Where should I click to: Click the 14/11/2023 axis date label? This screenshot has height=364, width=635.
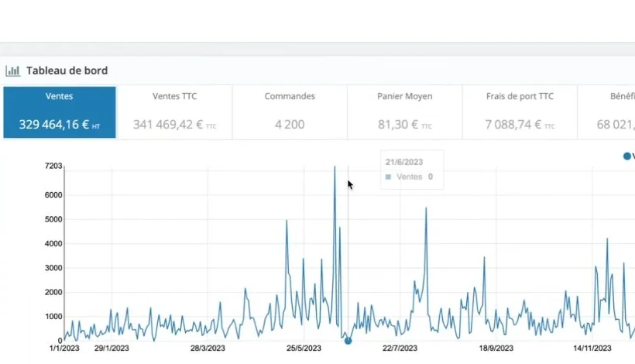pyautogui.click(x=592, y=349)
